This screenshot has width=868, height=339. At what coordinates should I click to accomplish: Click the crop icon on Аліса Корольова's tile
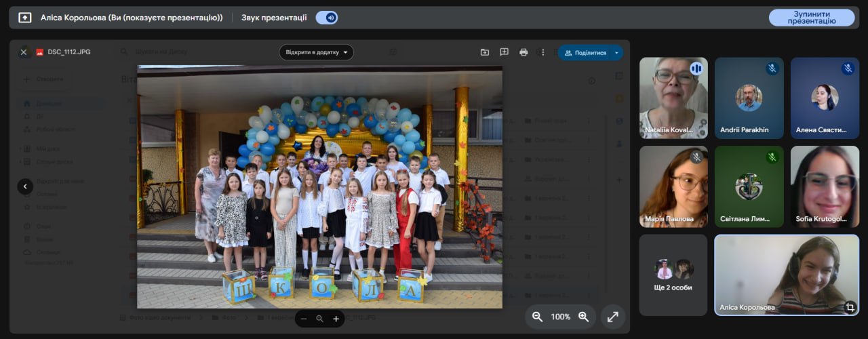click(849, 307)
